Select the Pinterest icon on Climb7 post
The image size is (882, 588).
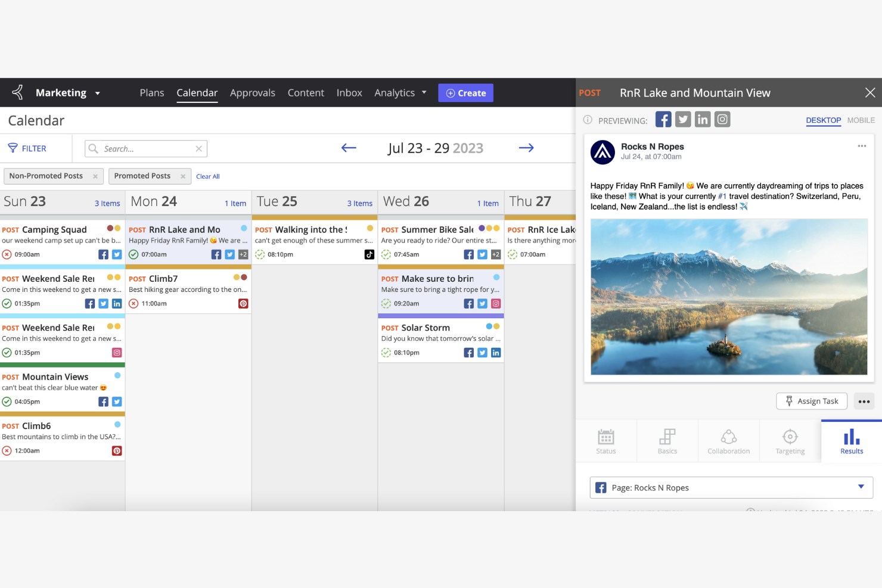(x=243, y=303)
